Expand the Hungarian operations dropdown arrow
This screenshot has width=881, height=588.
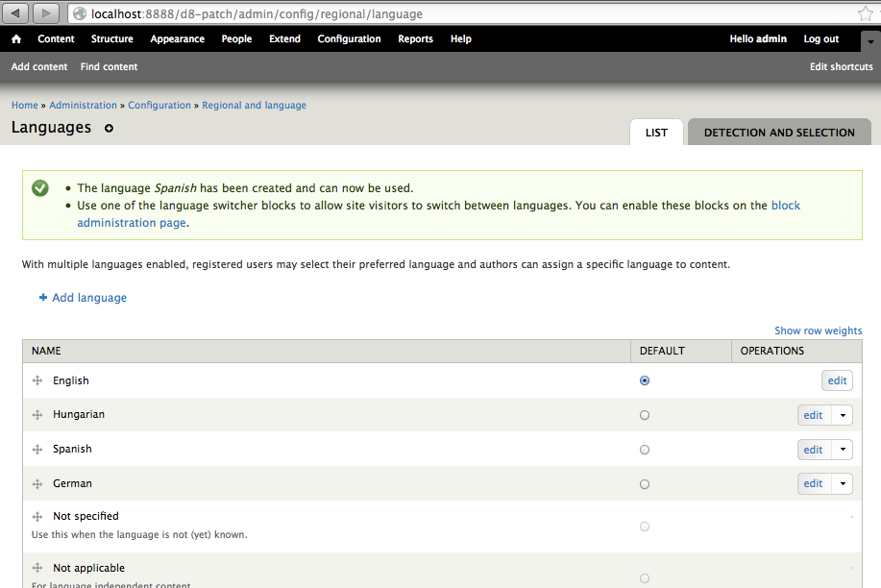[x=843, y=415]
